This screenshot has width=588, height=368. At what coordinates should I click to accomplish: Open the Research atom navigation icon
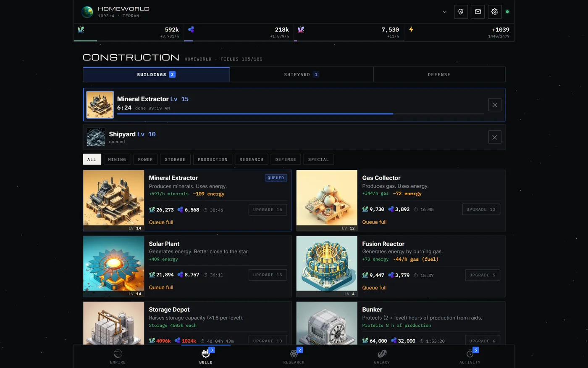coord(294,354)
